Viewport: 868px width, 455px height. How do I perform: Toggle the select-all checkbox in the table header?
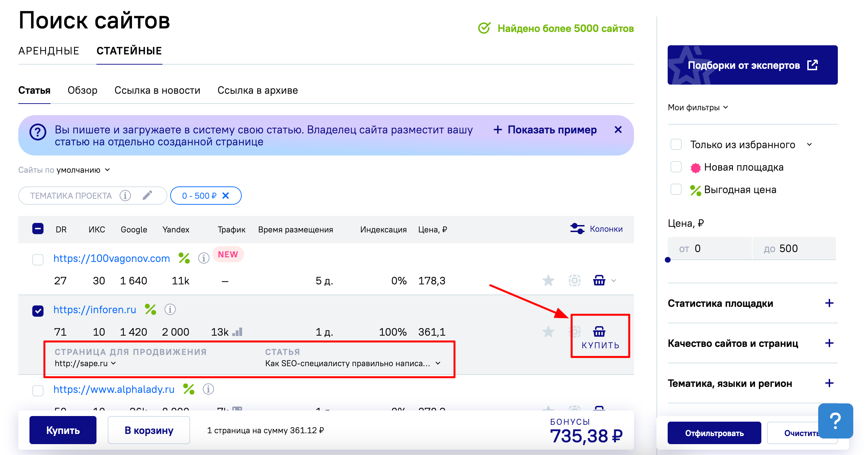point(38,229)
